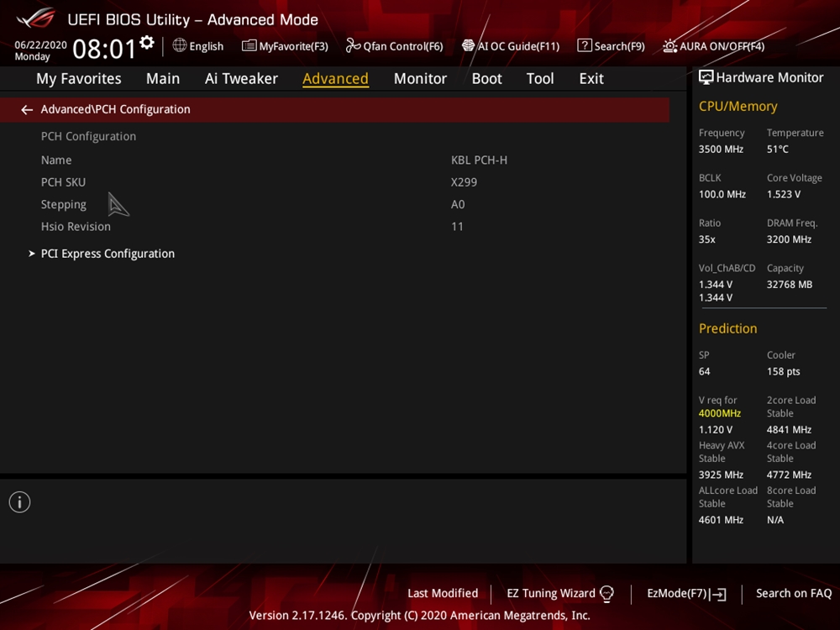
Task: Select the Prediction heading
Action: tap(727, 328)
